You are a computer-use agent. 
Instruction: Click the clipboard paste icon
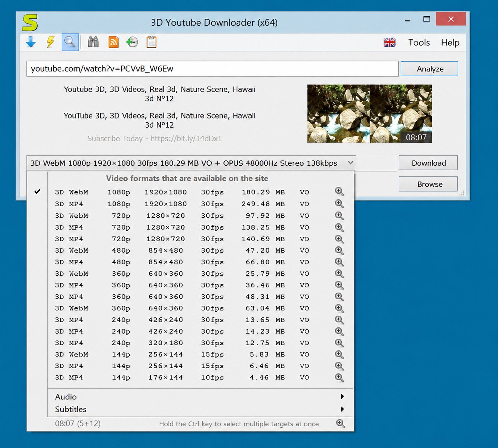click(x=151, y=42)
